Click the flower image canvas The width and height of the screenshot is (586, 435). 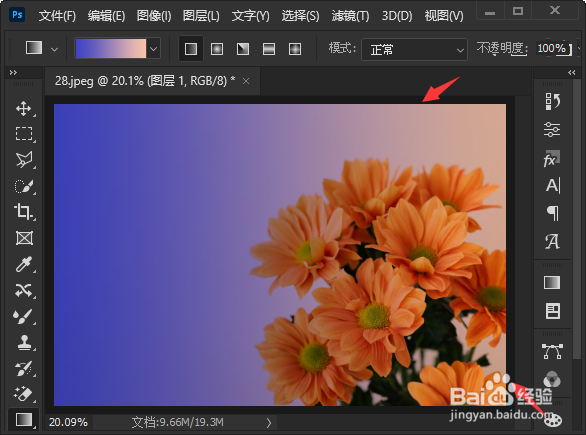280,255
